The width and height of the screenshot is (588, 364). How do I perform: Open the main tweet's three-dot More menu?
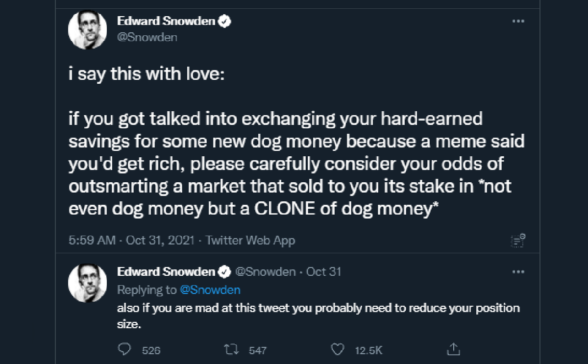point(518,22)
